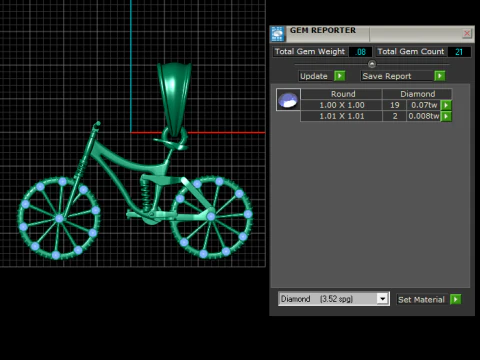Select the Total Gem Weight value .08
The width and height of the screenshot is (480, 360).
360,52
